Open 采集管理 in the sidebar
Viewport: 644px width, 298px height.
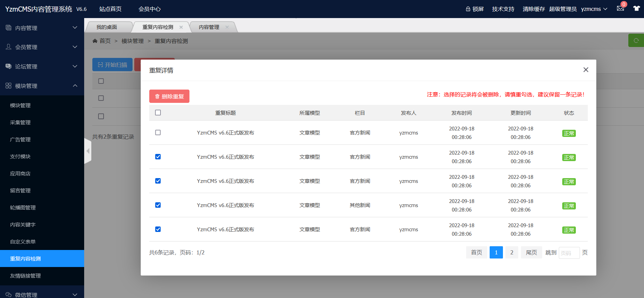[20, 123]
